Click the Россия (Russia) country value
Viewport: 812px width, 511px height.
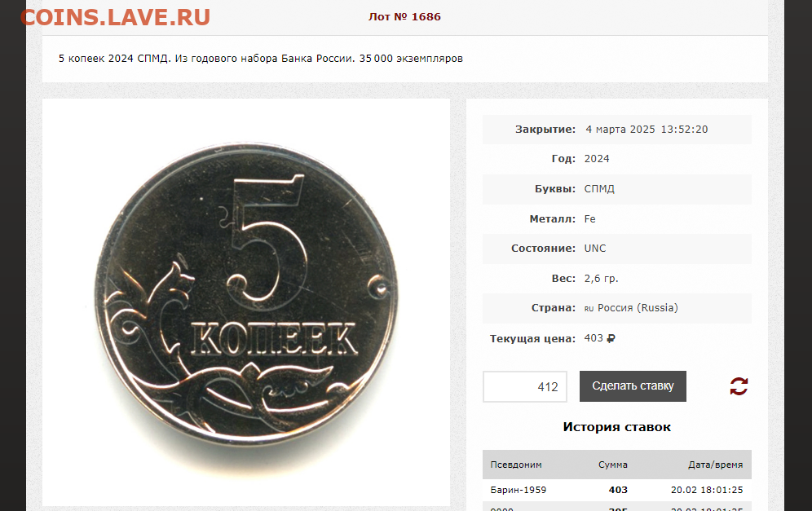[x=638, y=308]
